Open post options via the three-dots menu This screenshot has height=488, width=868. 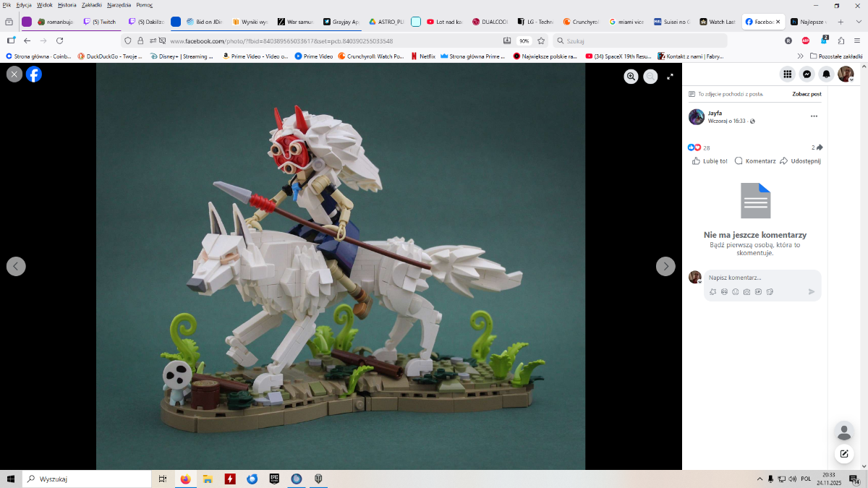pyautogui.click(x=814, y=116)
